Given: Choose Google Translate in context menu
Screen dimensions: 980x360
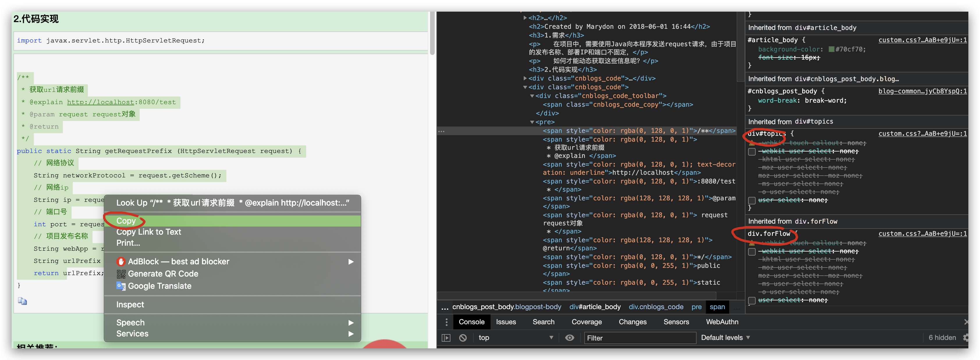Looking at the screenshot, I should (x=232, y=286).
